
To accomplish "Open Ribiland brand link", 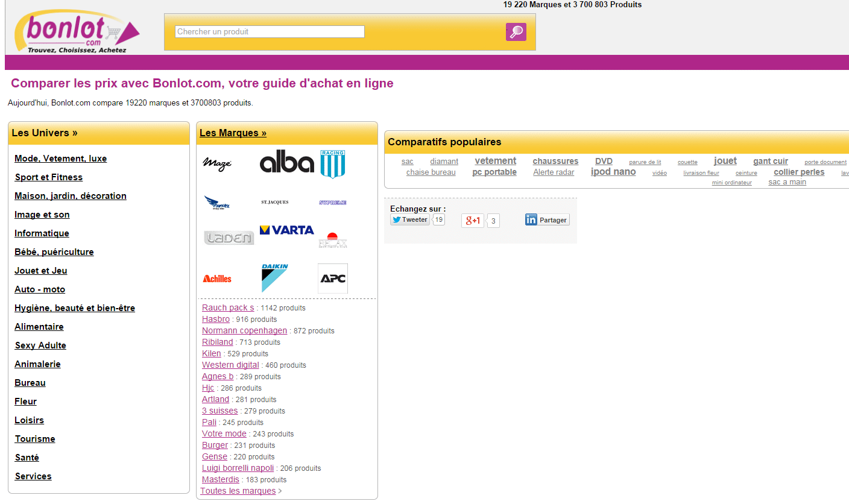I will pyautogui.click(x=218, y=342).
